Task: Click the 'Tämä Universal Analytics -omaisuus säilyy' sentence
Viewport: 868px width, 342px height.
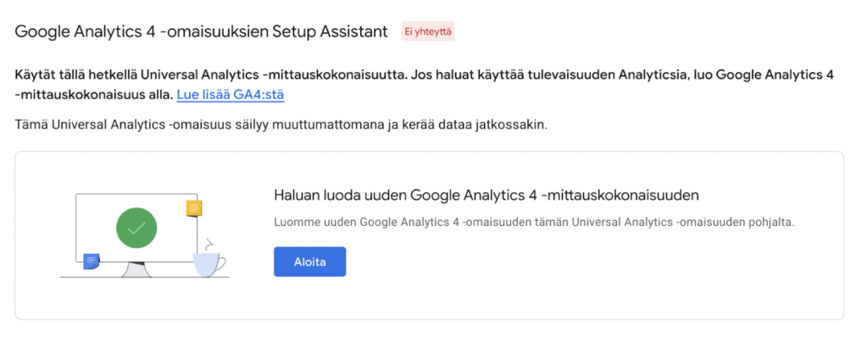Action: click(x=281, y=125)
